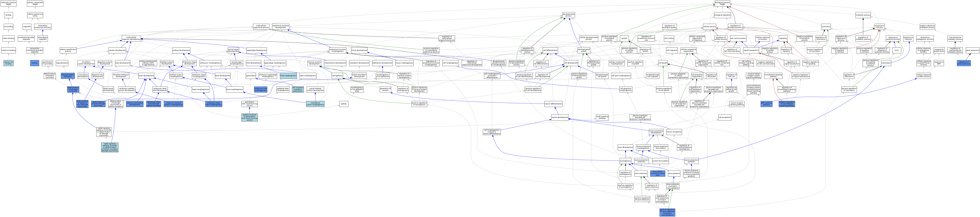The image size is (980, 217).
Task: Click the 'cation binding' node
Action: coord(8,38)
